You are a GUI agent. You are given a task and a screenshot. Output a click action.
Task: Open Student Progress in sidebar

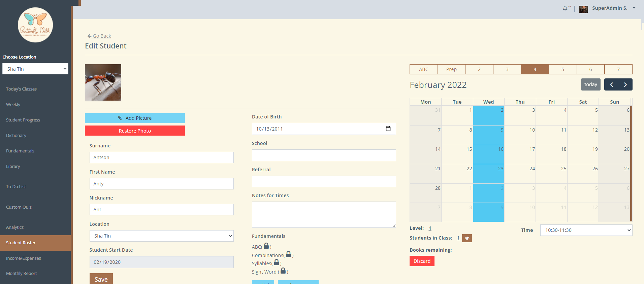23,120
